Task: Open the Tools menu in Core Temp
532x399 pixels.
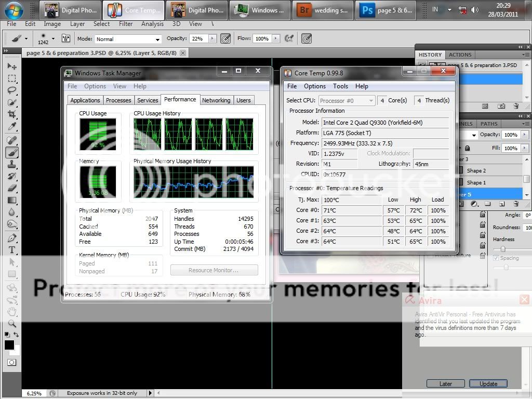Action: click(x=341, y=86)
